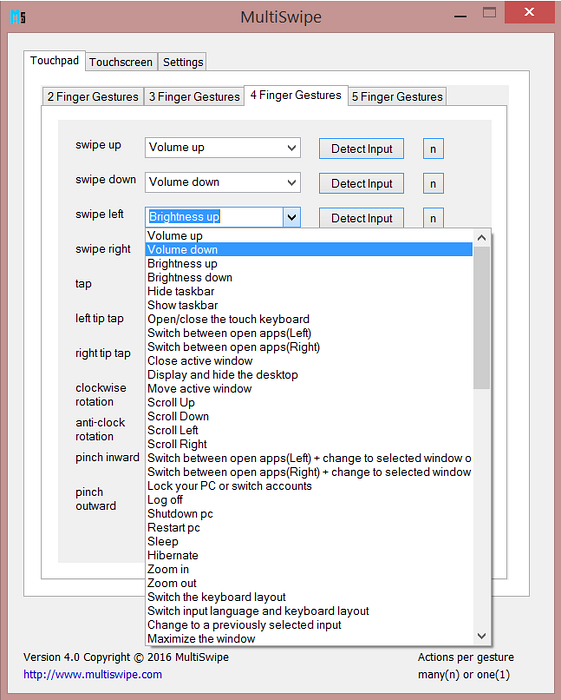Pick Brightness down from the list
This screenshot has height=700, width=561.
[x=309, y=277]
